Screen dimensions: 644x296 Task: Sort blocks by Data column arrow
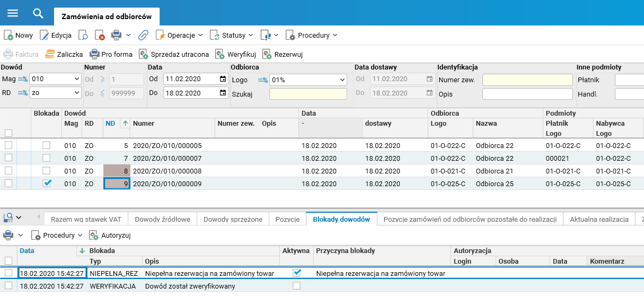82,250
